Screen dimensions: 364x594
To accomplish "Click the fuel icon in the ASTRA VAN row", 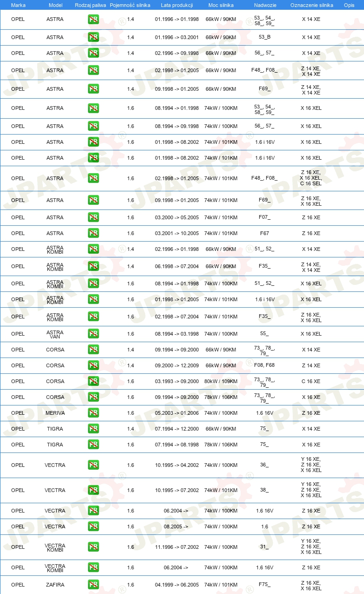I will click(93, 334).
